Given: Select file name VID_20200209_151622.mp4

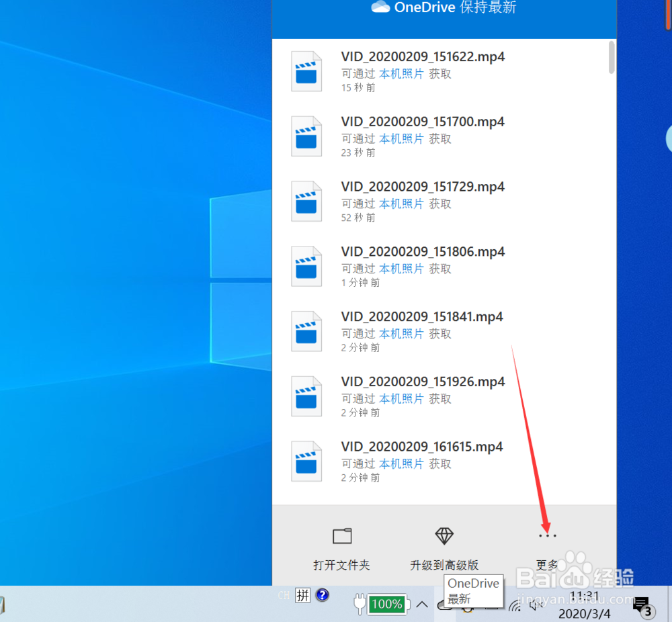Looking at the screenshot, I should (x=423, y=56).
